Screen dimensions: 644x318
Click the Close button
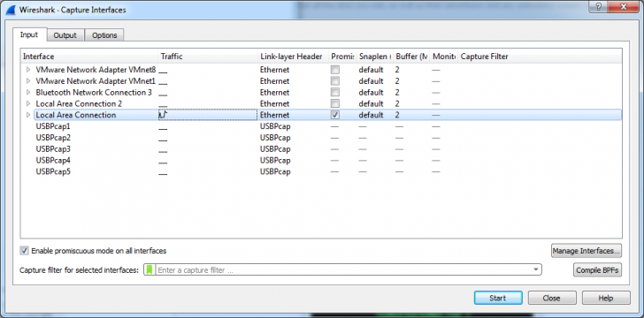[x=552, y=298]
